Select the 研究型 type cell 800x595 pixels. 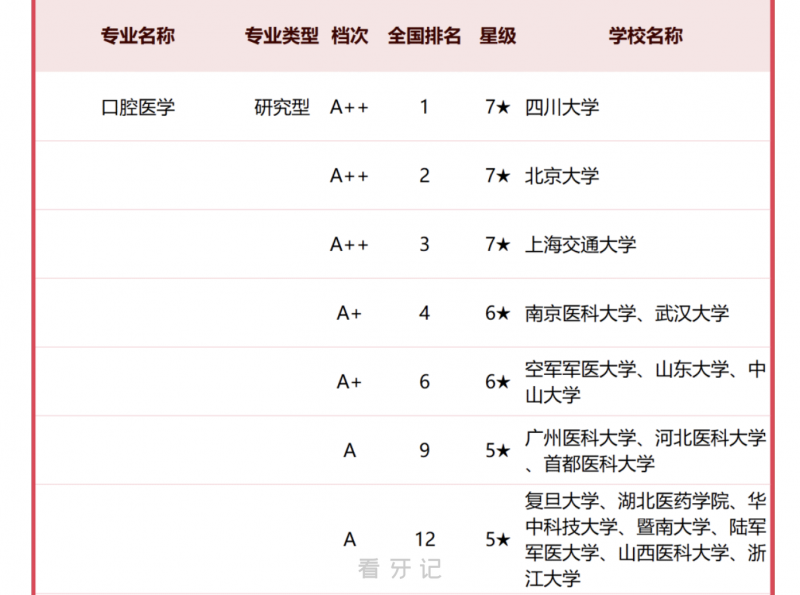282,107
